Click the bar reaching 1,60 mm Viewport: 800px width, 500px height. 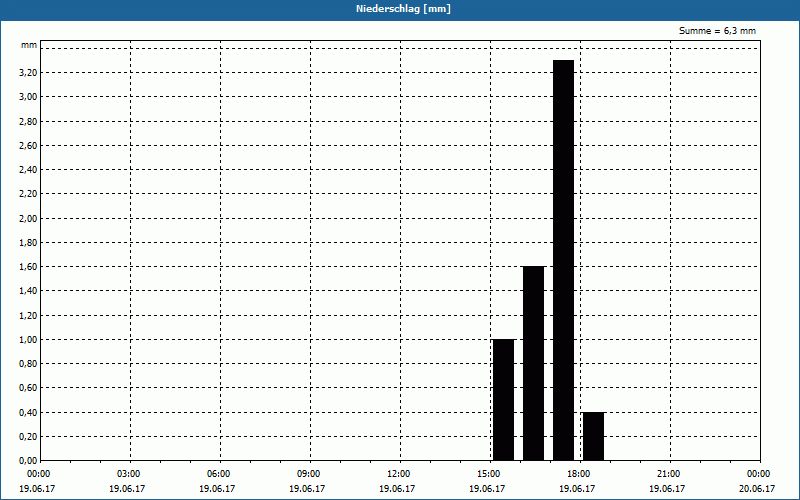coord(533,363)
